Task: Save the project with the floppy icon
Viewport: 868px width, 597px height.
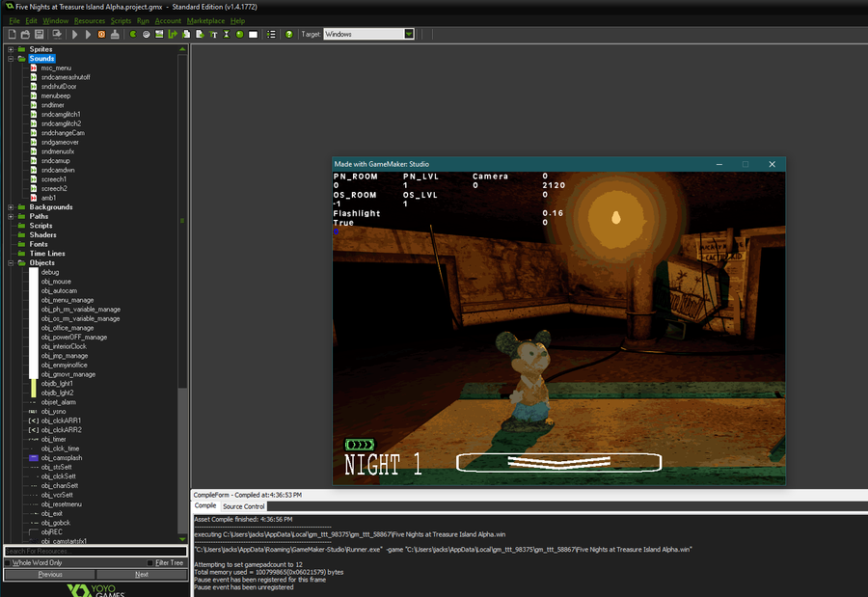Action: [x=39, y=35]
